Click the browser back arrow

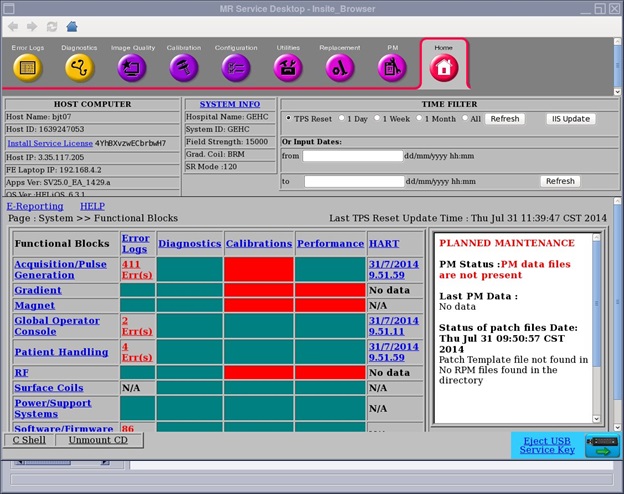(x=13, y=26)
